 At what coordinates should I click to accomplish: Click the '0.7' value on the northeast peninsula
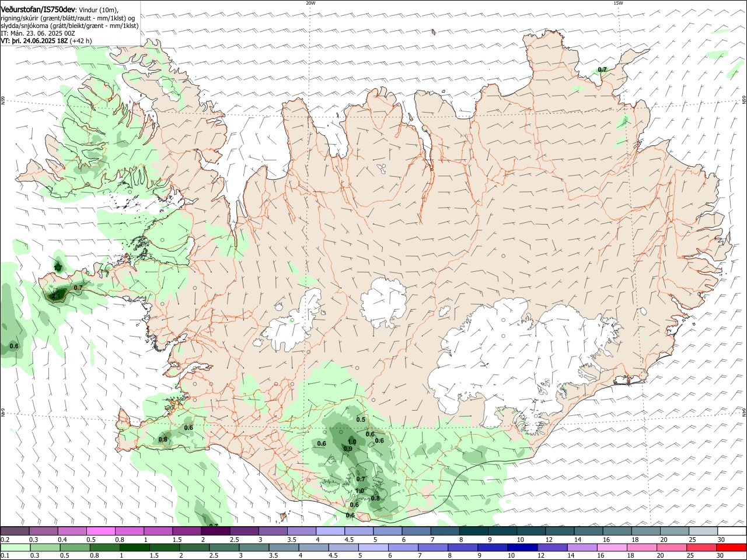tap(602, 69)
